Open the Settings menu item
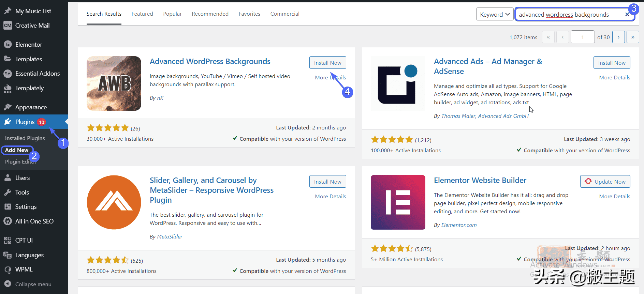Screen dimensions: 644x294 coord(26,207)
